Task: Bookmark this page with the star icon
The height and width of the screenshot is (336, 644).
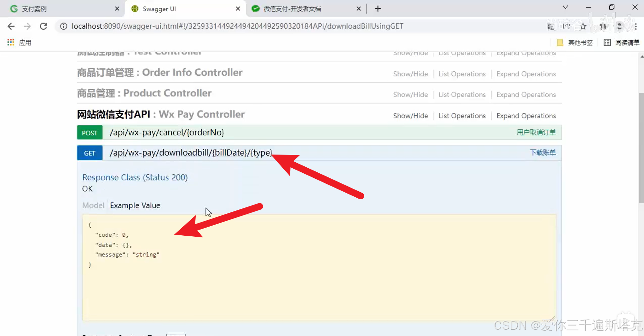Action: (583, 26)
